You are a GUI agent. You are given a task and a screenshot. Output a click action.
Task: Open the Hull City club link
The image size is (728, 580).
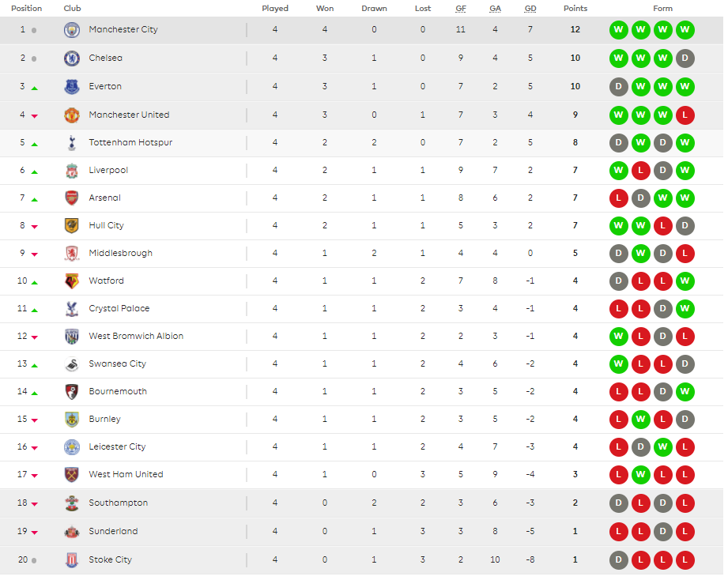(107, 225)
